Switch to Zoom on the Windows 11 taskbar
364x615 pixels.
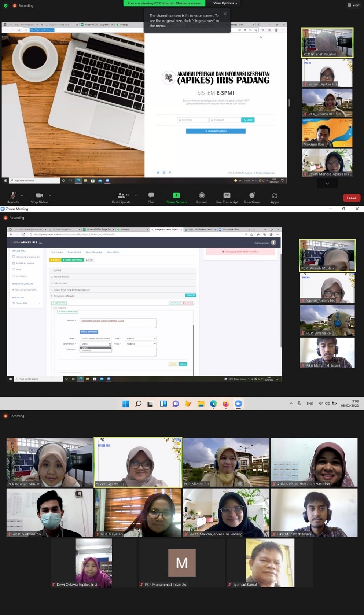pos(238,404)
